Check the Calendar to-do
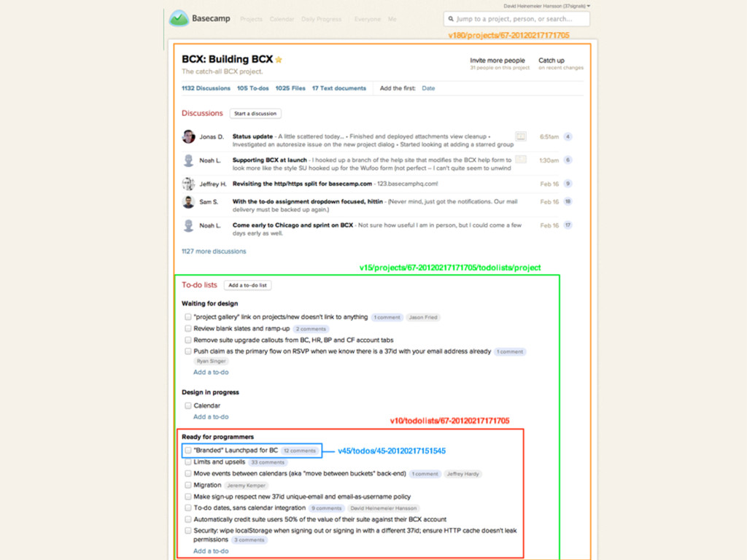The width and height of the screenshot is (747, 560). click(187, 405)
